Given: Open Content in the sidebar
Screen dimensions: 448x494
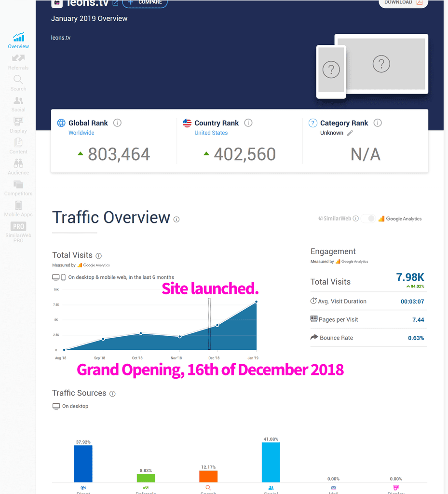Looking at the screenshot, I should click(18, 146).
